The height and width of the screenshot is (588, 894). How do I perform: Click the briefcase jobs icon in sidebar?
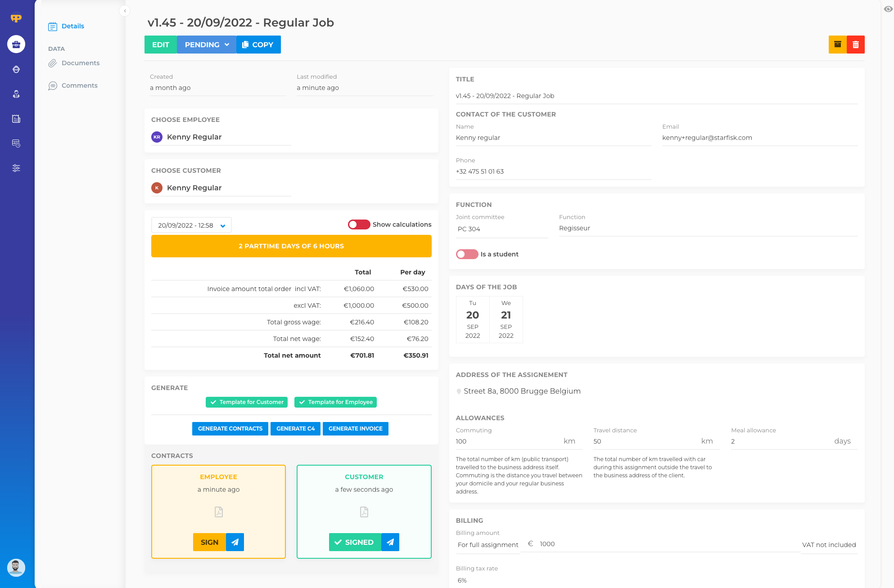pos(16,44)
